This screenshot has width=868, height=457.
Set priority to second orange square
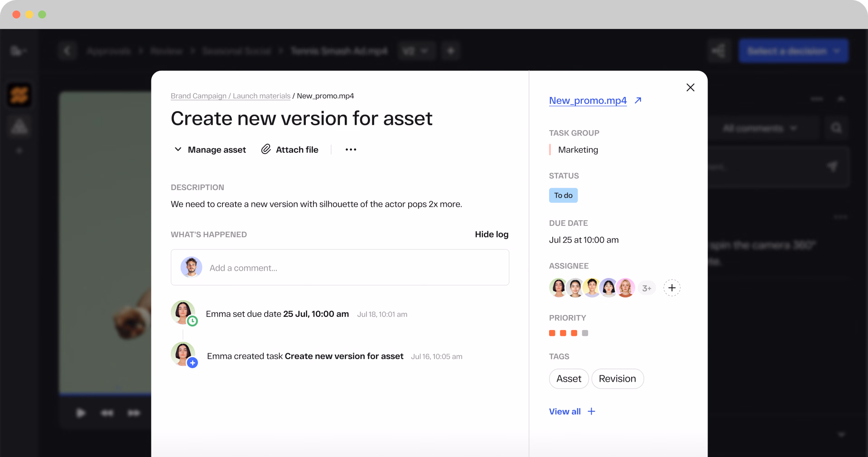click(x=563, y=333)
